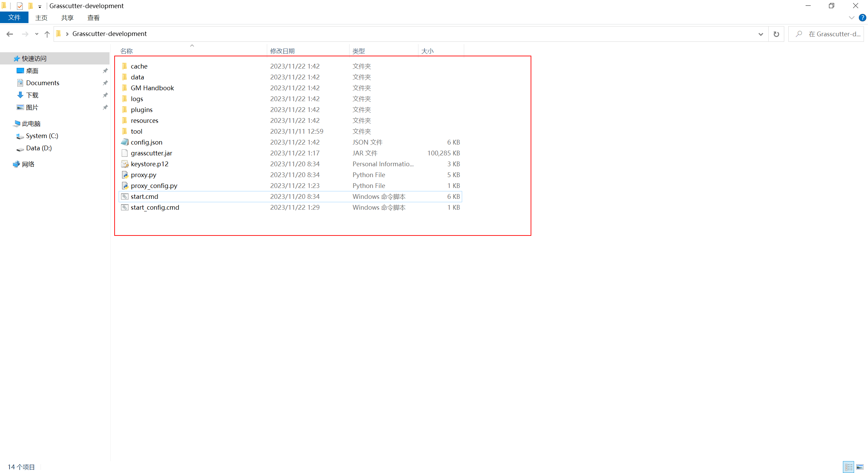
Task: Open System (C:) drive
Action: pos(42,136)
